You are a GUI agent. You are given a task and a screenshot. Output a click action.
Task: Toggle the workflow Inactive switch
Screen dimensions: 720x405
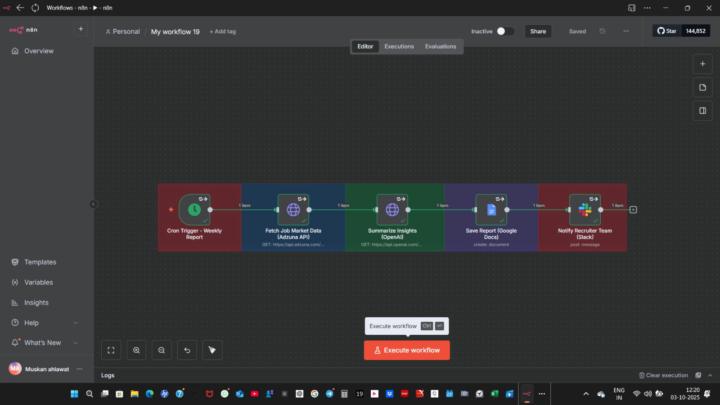coord(505,31)
